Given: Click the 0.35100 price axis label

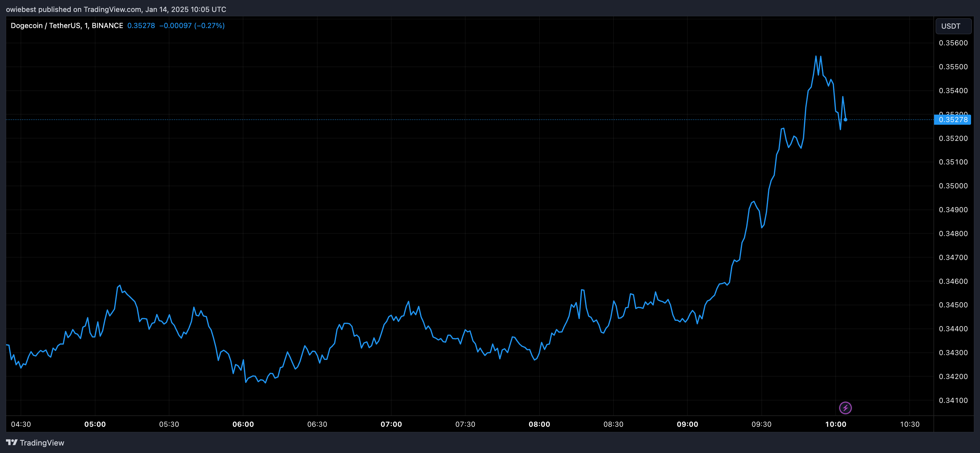Looking at the screenshot, I should (x=953, y=162).
